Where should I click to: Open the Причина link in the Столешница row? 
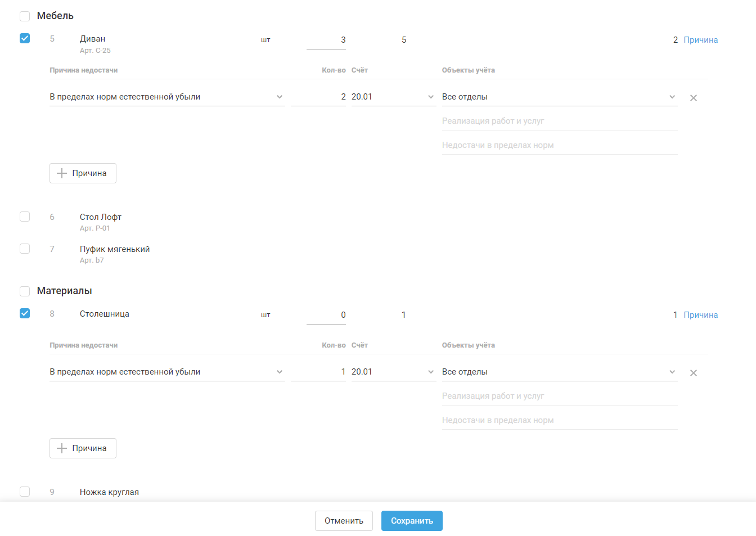[701, 315]
